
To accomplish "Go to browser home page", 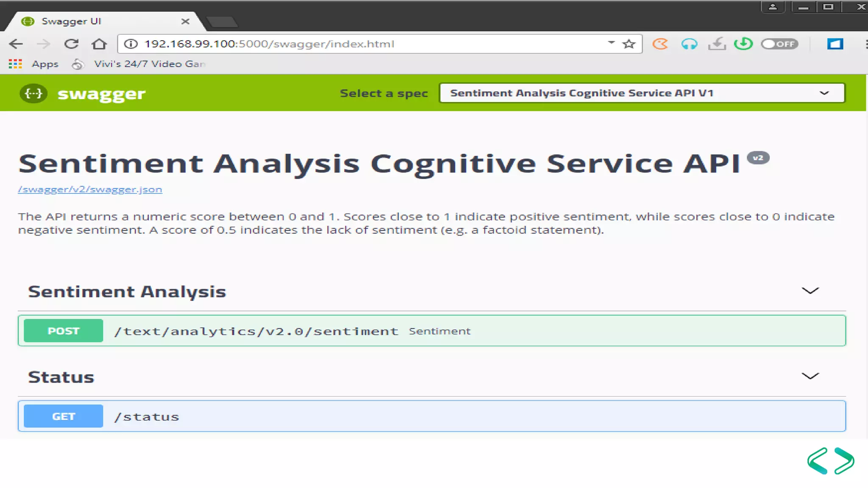I will click(x=99, y=44).
